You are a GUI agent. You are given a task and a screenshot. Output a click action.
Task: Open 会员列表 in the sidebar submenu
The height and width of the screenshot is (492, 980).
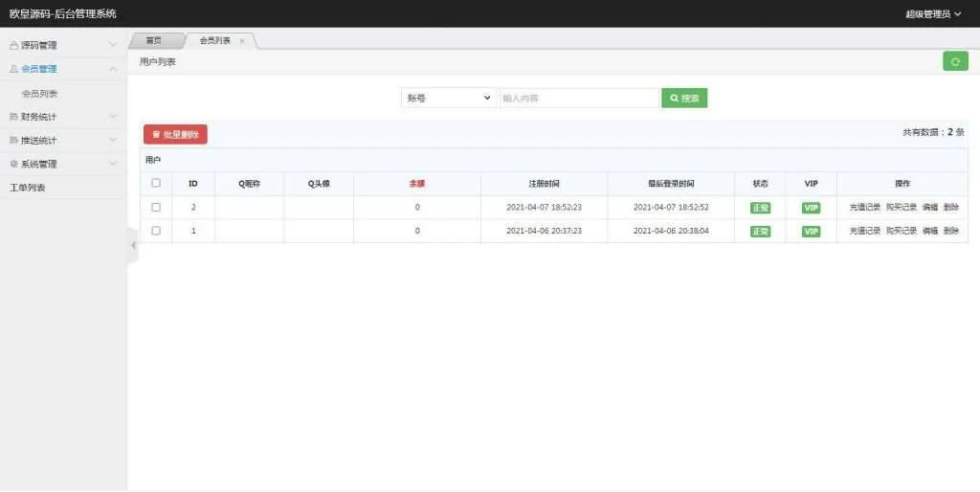point(40,94)
